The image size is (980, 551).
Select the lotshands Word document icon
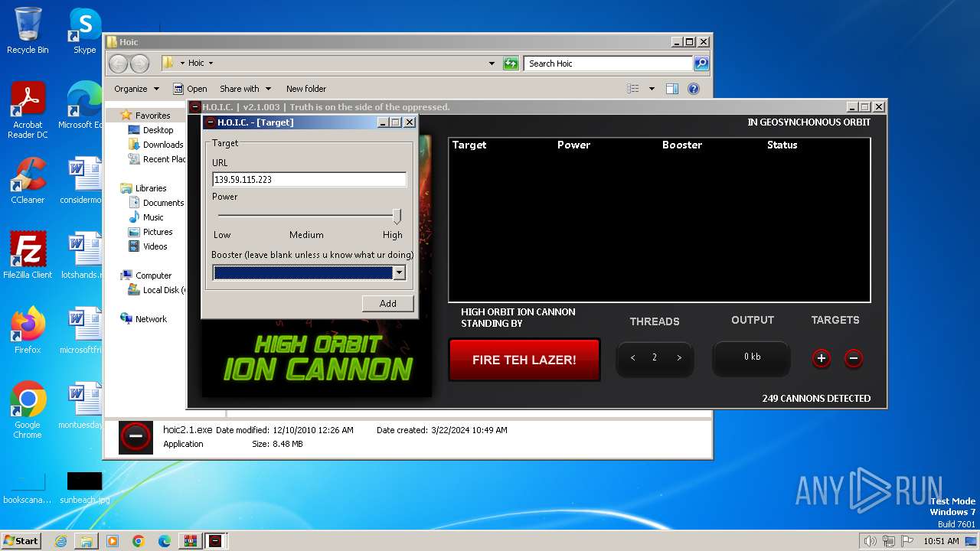tap(84, 256)
